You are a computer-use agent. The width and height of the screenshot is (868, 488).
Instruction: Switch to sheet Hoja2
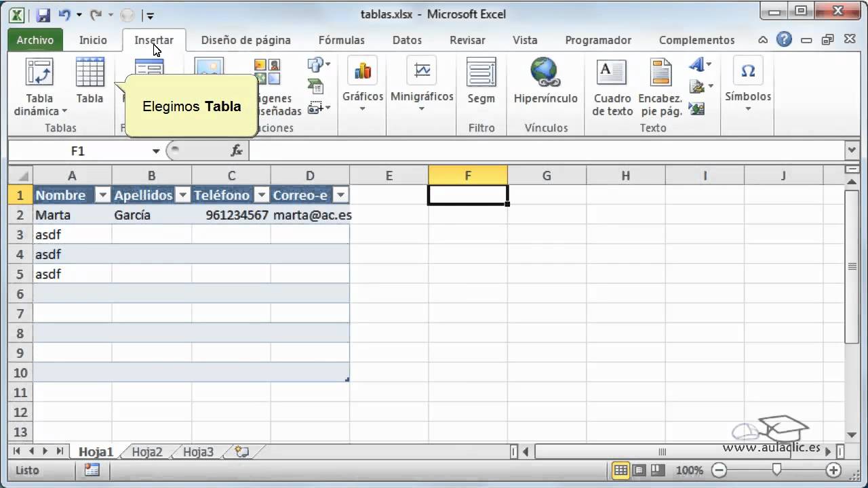(x=147, y=452)
